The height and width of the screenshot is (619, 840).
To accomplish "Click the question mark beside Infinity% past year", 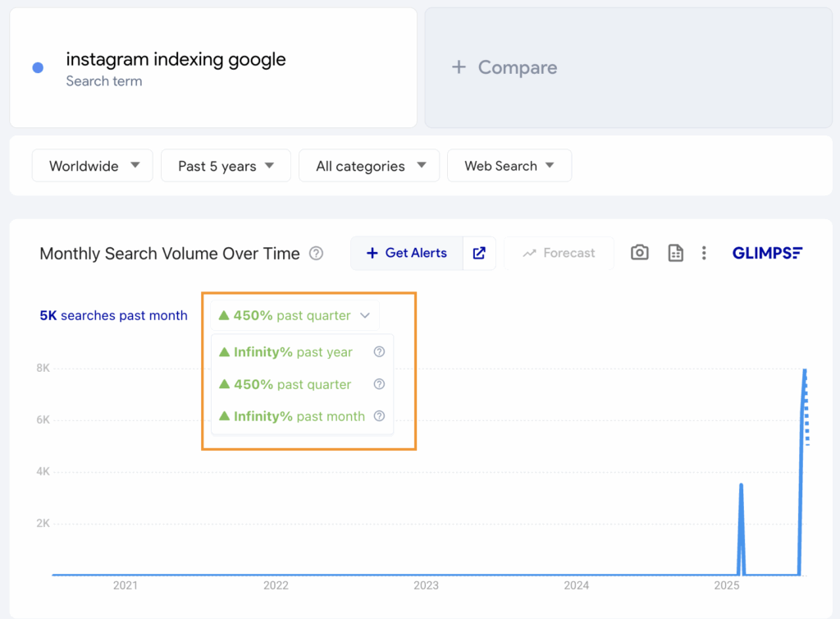I will [x=379, y=351].
